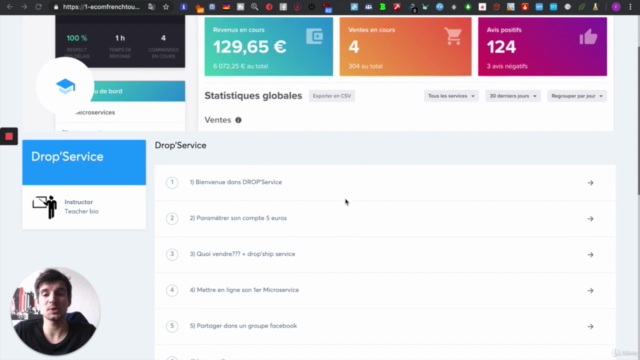The width and height of the screenshot is (640, 360).
Task: Open lesson 4) Mettre en ligne son 1er Microservice
Action: 384,290
